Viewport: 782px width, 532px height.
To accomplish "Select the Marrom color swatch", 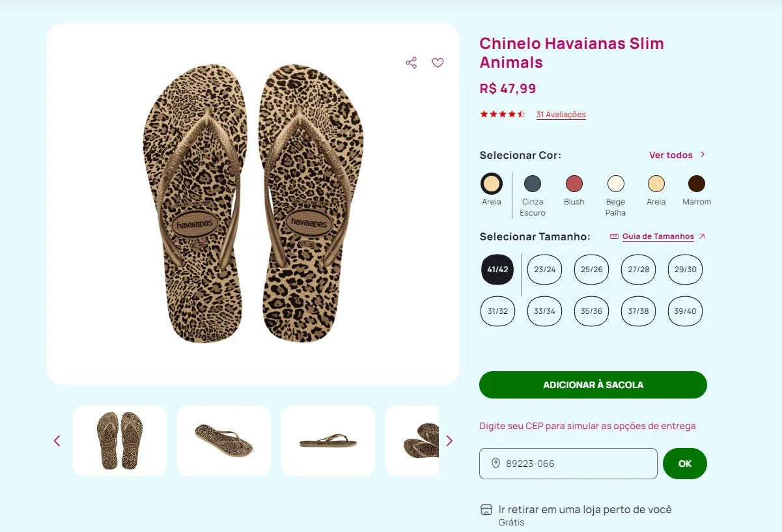I will pyautogui.click(x=697, y=184).
